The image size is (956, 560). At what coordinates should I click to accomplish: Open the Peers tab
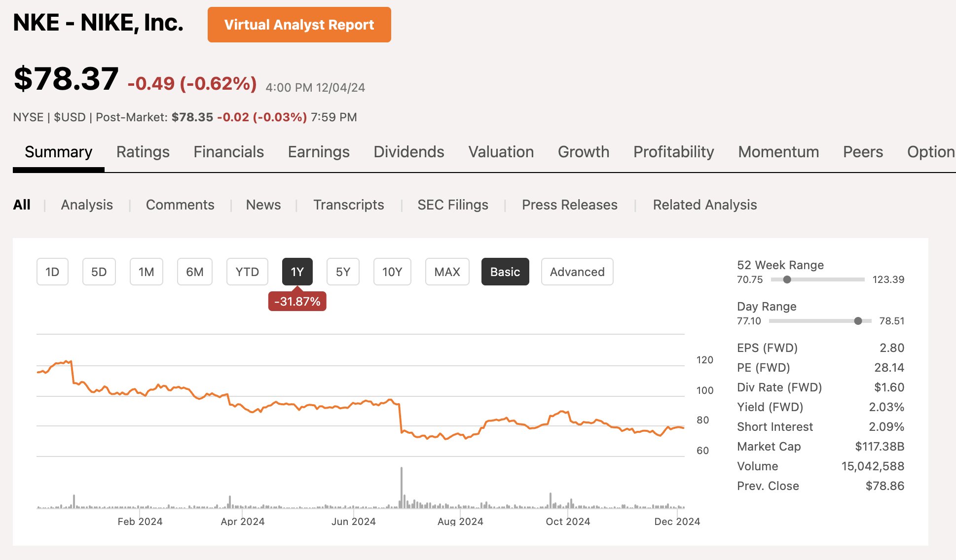[x=863, y=152]
